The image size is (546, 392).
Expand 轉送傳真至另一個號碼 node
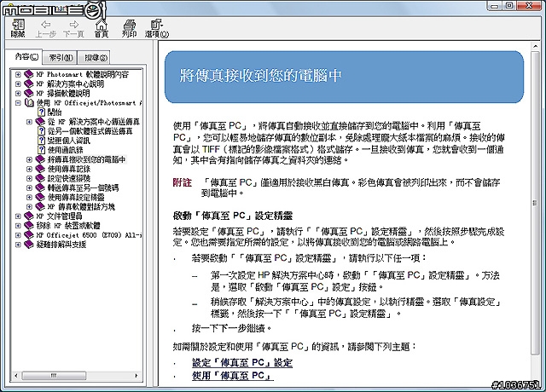pyautogui.click(x=29, y=187)
